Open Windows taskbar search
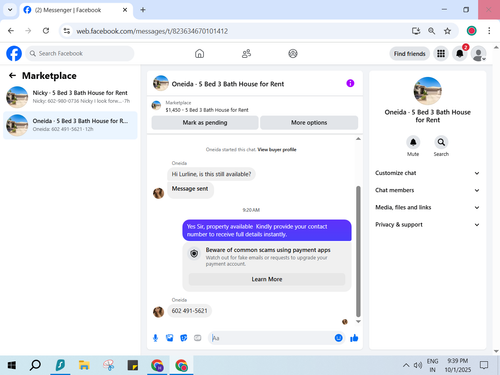This screenshot has height=375, width=500. click(x=35, y=365)
